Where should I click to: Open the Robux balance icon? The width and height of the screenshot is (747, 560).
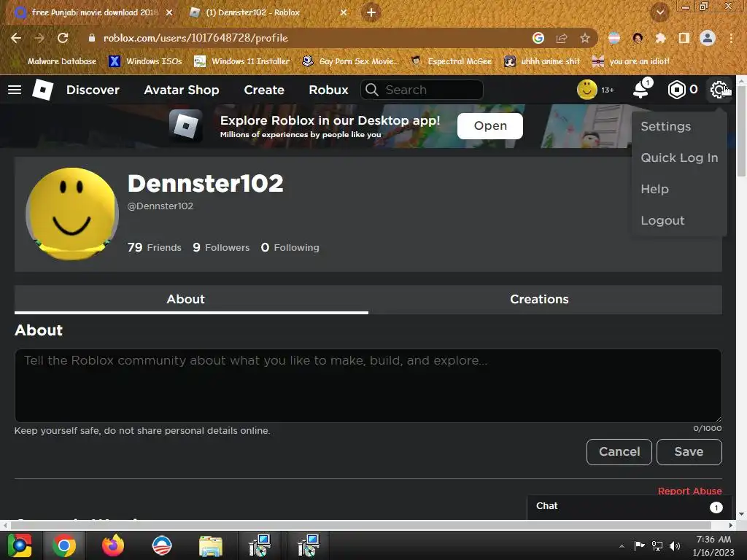click(x=676, y=90)
